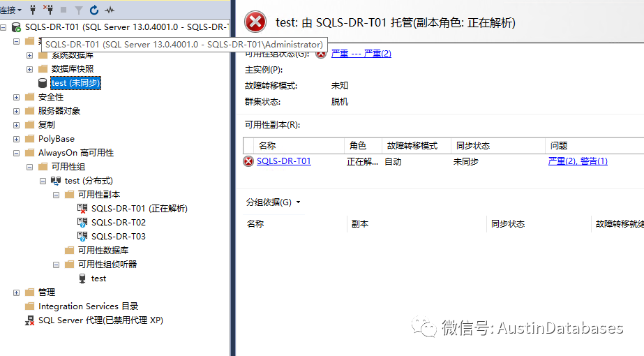Select the SQLS-DR-T01 (正在解析) replica node
Image resolution: width=644 pixels, height=356 pixels.
[140, 209]
